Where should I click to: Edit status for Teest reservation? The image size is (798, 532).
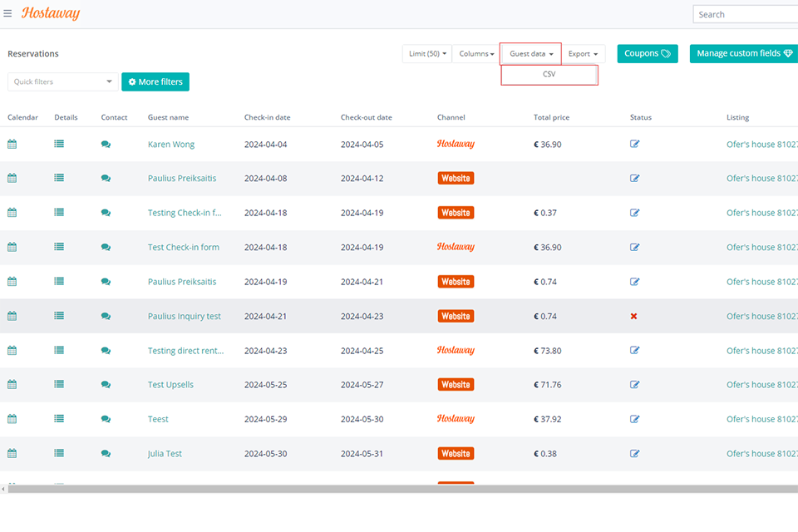[x=634, y=419]
